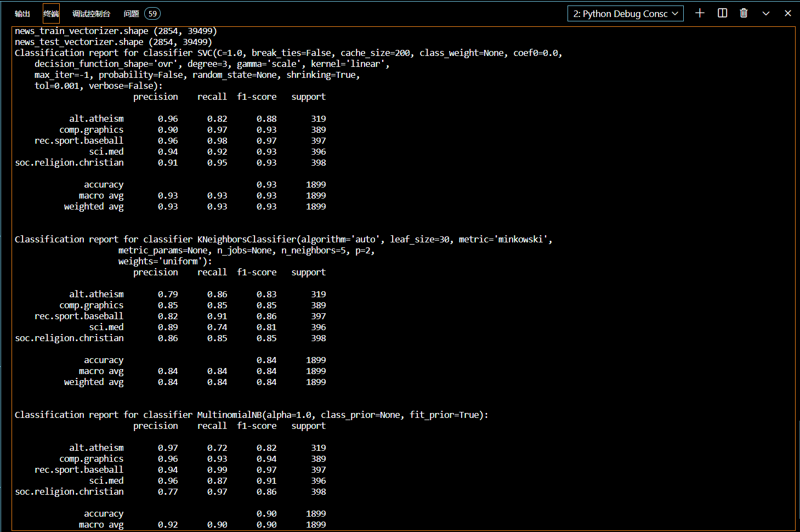Image resolution: width=800 pixels, height=532 pixels.
Task: Split the terminal pane
Action: pyautogui.click(x=723, y=13)
